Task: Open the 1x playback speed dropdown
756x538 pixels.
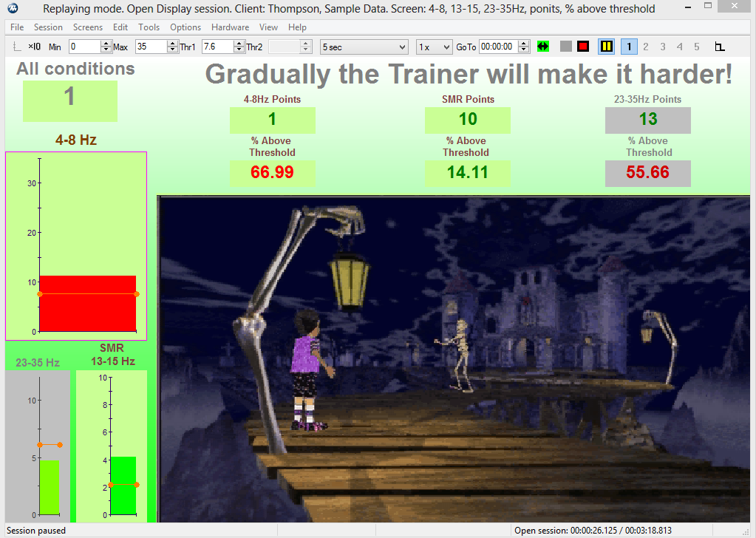Action: point(434,47)
